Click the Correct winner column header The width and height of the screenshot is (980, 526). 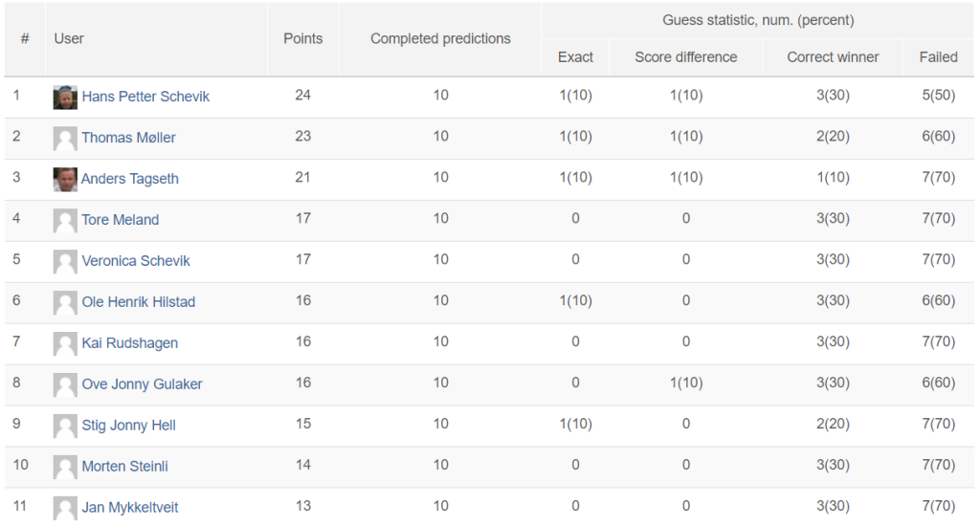pos(833,57)
